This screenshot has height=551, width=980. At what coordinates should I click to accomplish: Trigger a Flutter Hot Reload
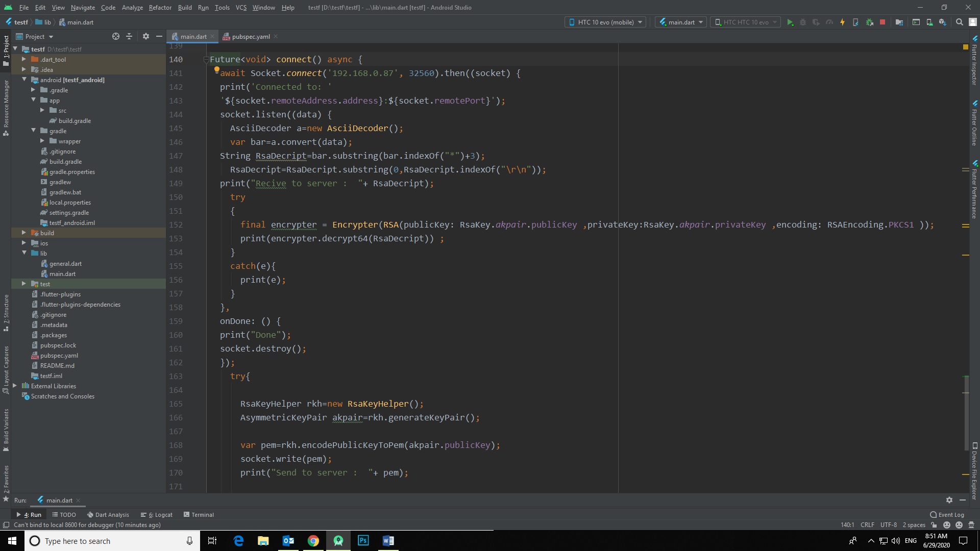point(843,22)
